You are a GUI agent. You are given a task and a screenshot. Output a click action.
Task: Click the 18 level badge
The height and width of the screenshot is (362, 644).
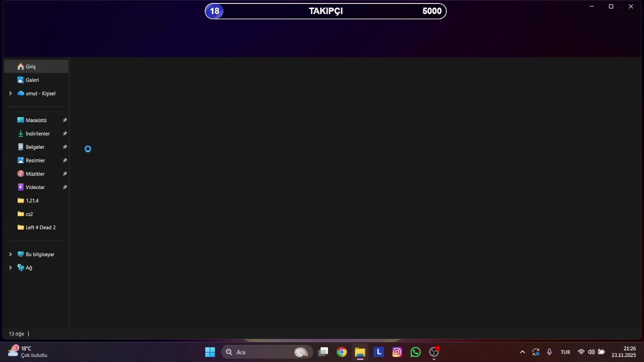coord(214,11)
